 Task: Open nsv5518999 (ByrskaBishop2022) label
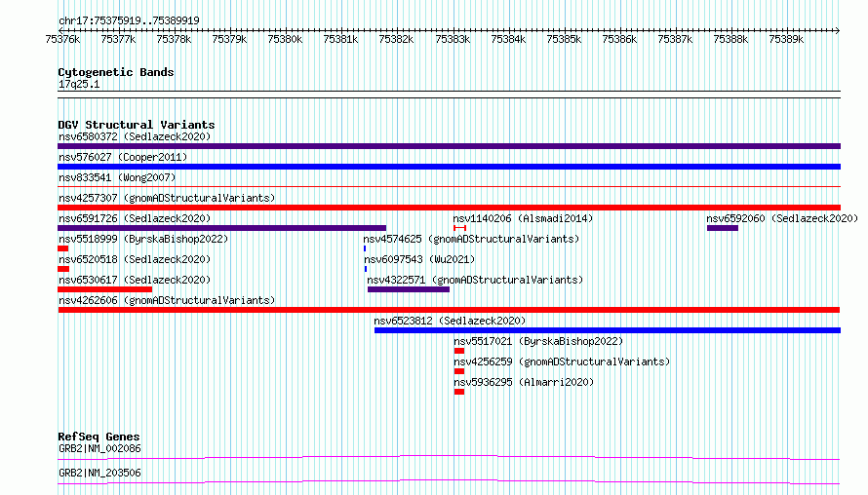[x=143, y=239]
